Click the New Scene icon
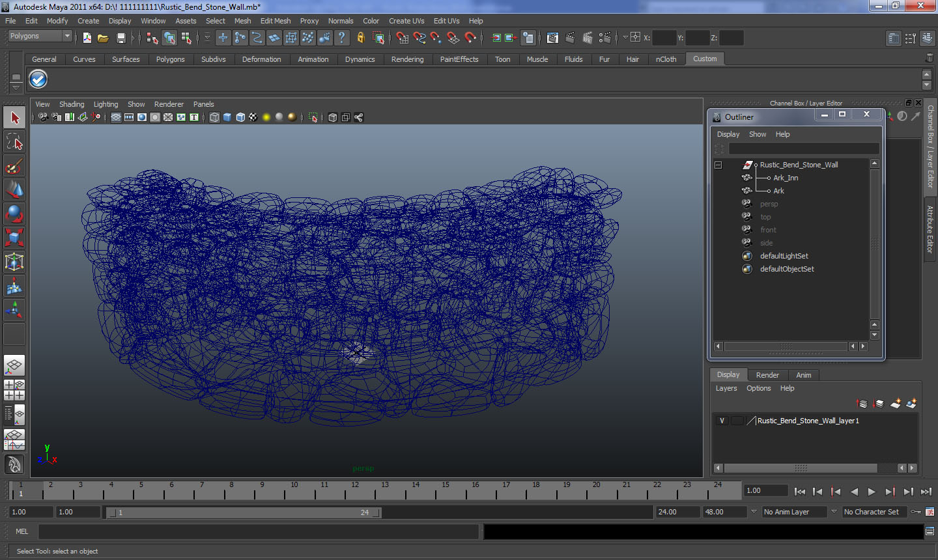The width and height of the screenshot is (938, 560). 87,38
